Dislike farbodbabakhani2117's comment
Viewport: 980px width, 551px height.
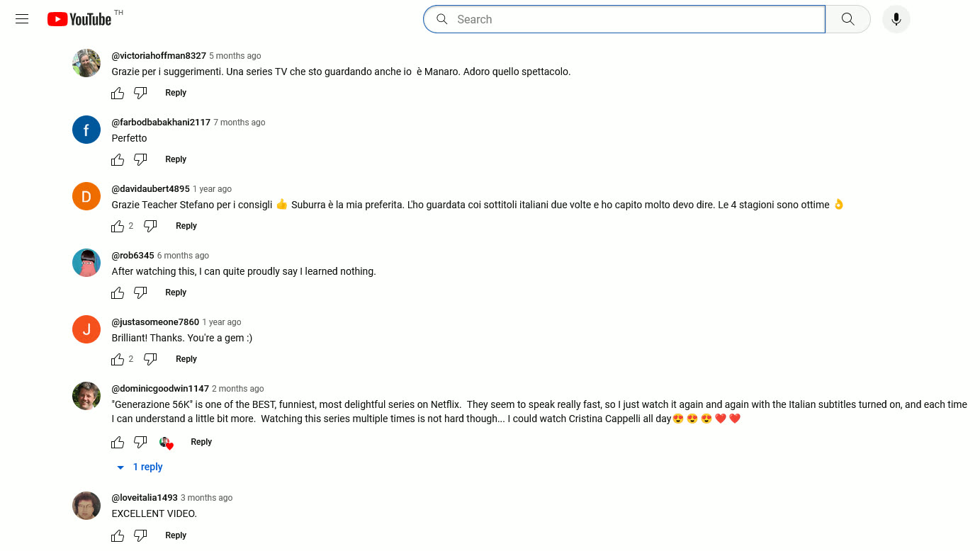[140, 159]
